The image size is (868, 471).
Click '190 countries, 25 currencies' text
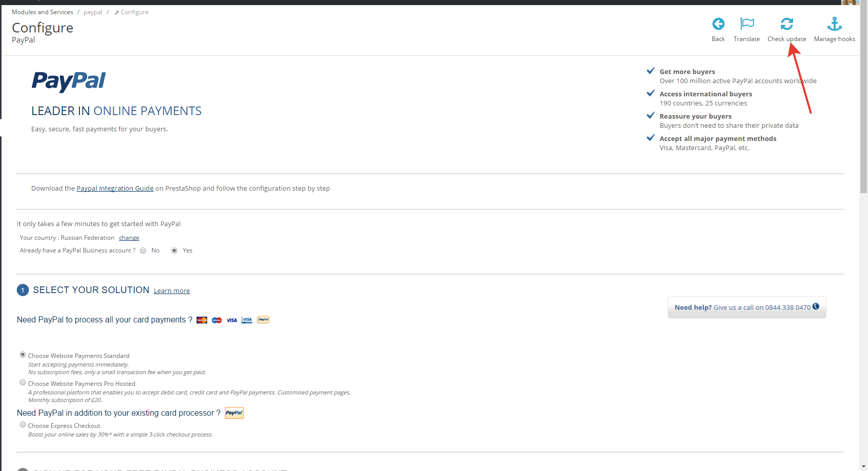tap(703, 103)
